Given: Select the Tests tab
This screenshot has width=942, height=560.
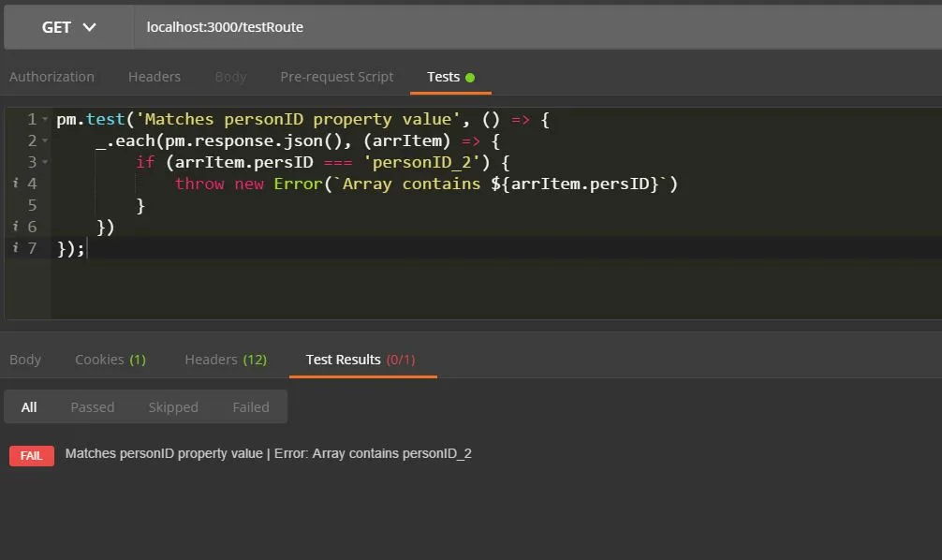Looking at the screenshot, I should pos(450,77).
